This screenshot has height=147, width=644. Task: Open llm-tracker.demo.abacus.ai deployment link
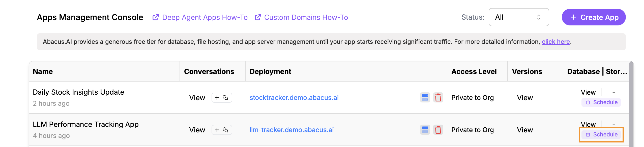point(291,130)
